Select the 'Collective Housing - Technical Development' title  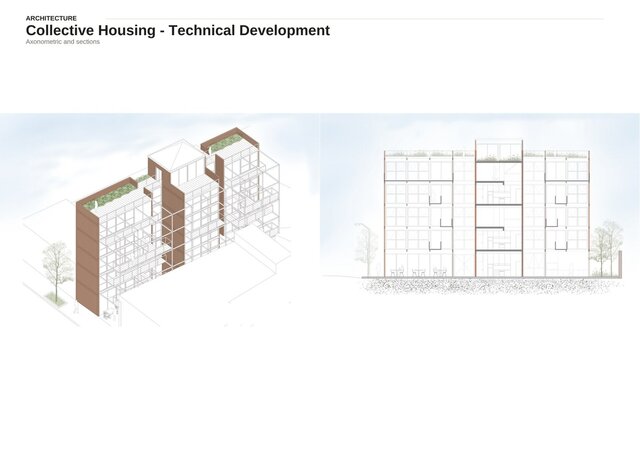coord(178,30)
